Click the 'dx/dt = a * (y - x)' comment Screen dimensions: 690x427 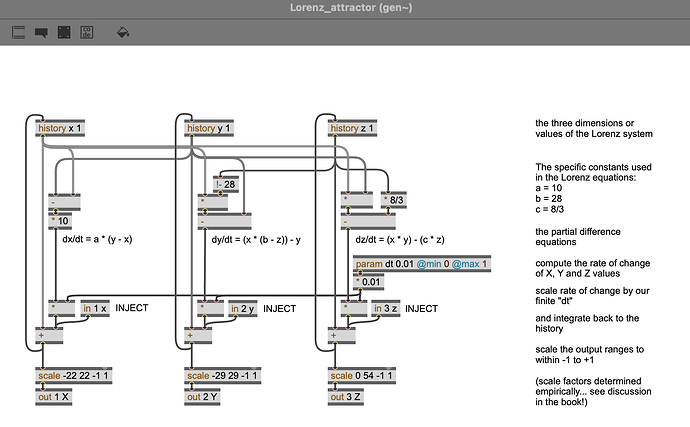[x=97, y=239]
